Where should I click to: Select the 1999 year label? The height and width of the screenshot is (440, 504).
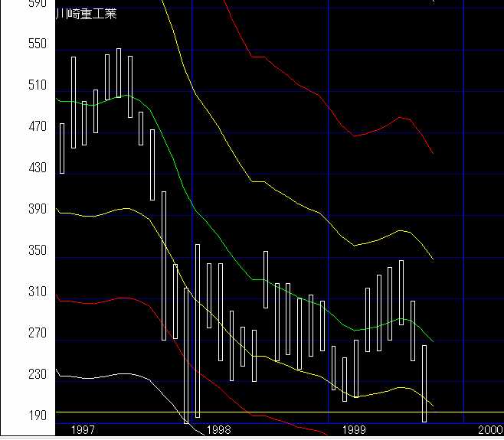point(354,430)
